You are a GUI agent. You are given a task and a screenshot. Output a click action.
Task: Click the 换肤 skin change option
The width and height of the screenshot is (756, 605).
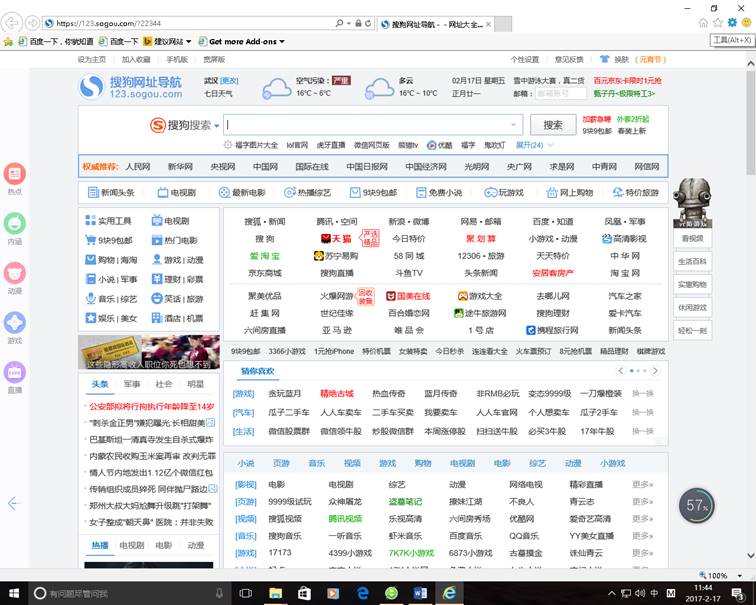[x=621, y=60]
